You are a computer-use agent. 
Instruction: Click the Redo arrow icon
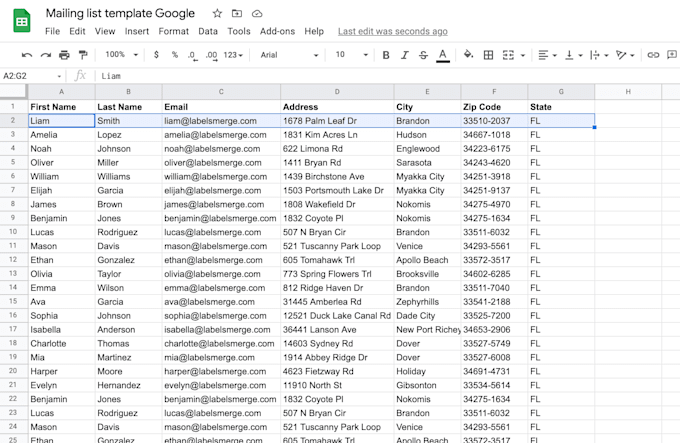[46, 55]
